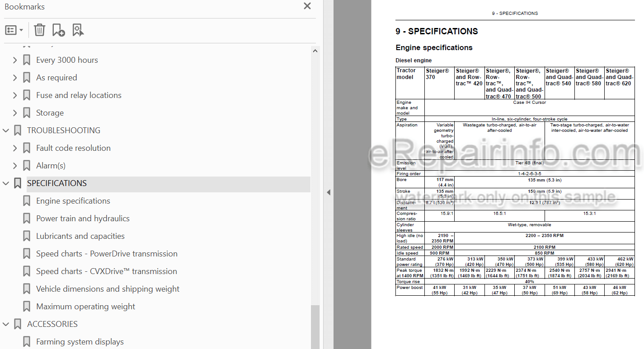Click the bookmark icon beside Storage
This screenshot has width=644, height=349.
click(x=27, y=113)
